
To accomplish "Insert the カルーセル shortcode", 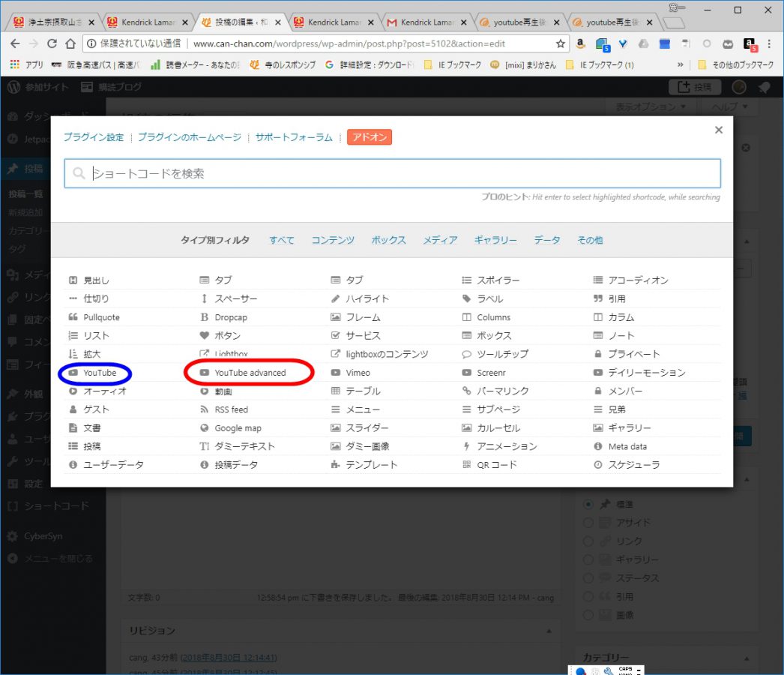I will [x=491, y=428].
